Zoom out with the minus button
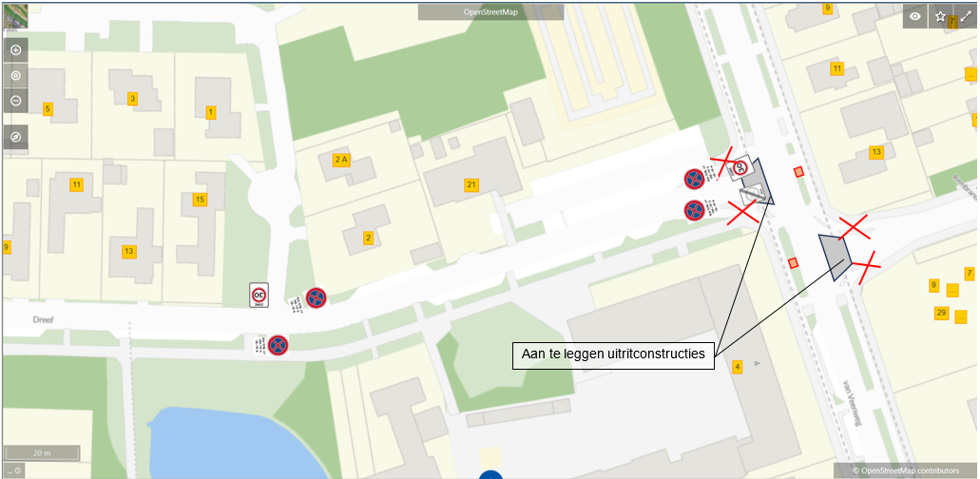 click(15, 100)
